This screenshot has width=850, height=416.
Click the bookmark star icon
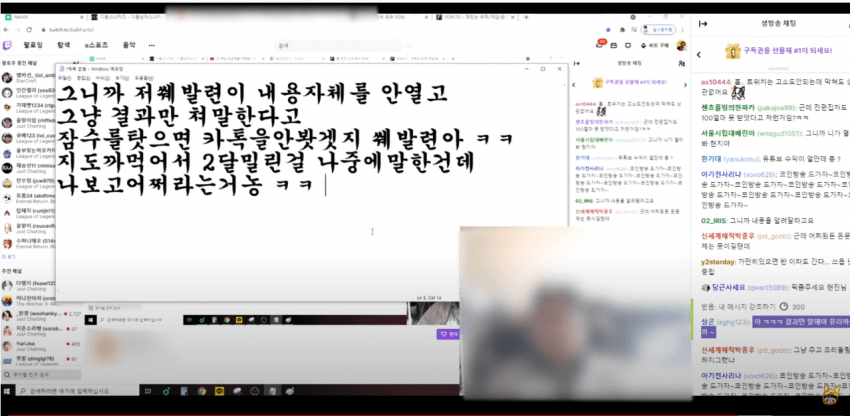[x=609, y=30]
